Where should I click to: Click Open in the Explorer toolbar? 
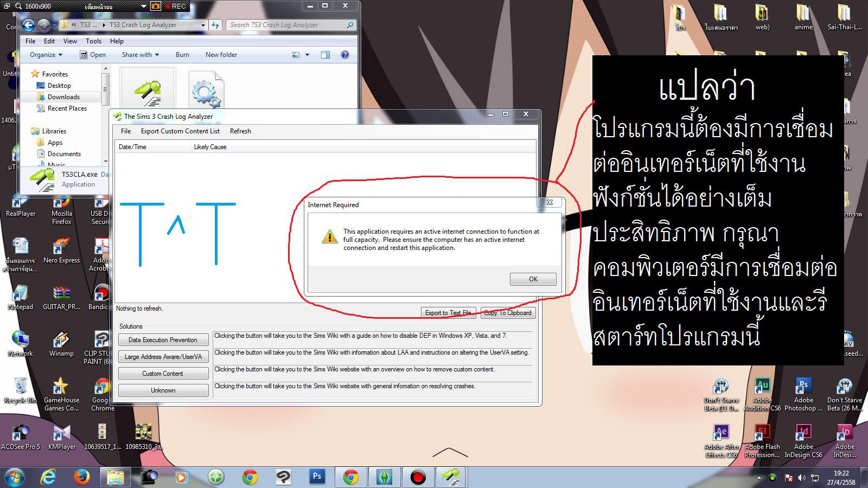point(93,55)
